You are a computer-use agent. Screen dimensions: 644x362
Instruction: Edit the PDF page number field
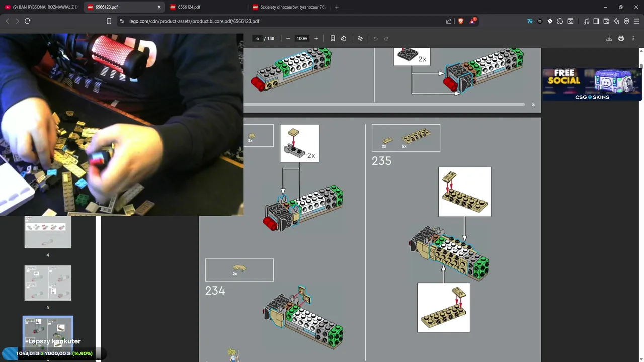pyautogui.click(x=257, y=38)
